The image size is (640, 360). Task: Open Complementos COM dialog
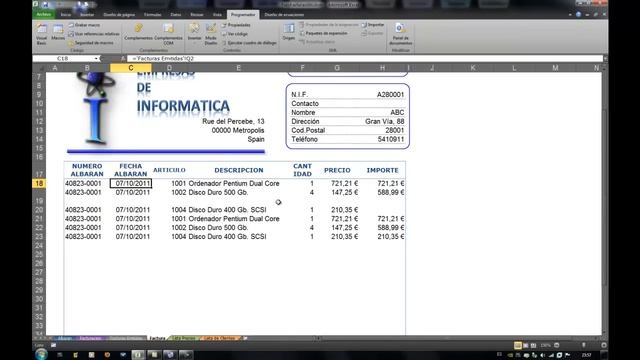coord(168,34)
